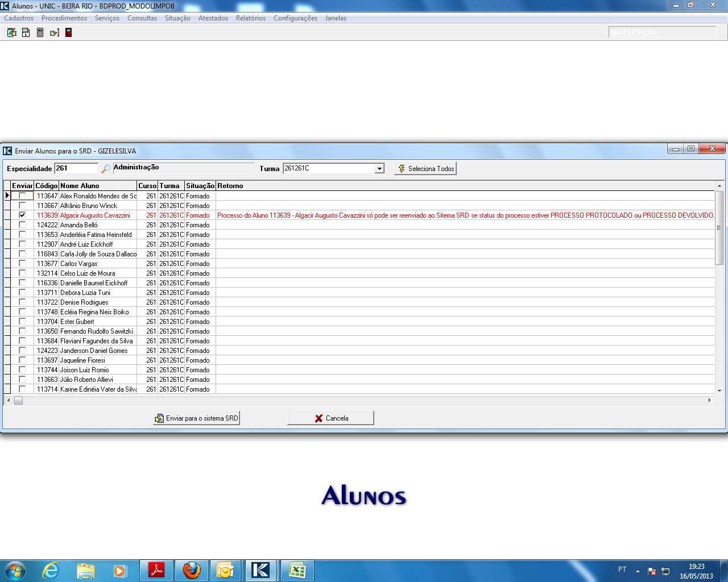Open the Windows Start menu
Screen dimensions: 728x582
coord(15,570)
